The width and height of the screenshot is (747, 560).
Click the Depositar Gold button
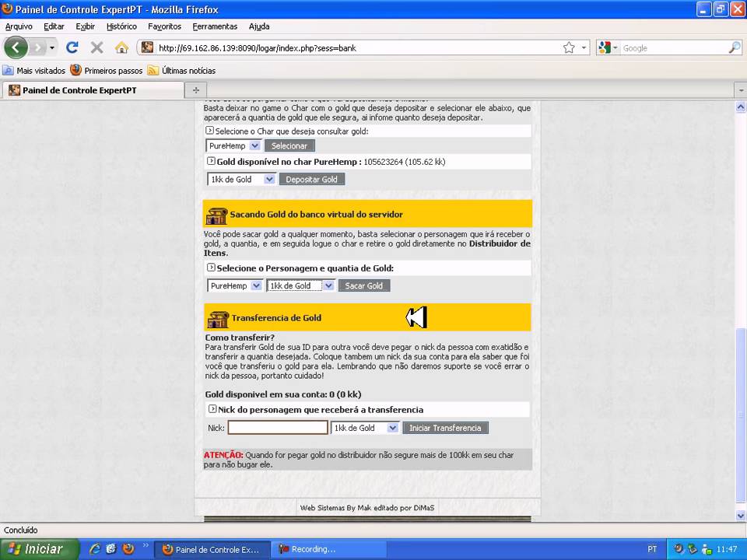311,179
